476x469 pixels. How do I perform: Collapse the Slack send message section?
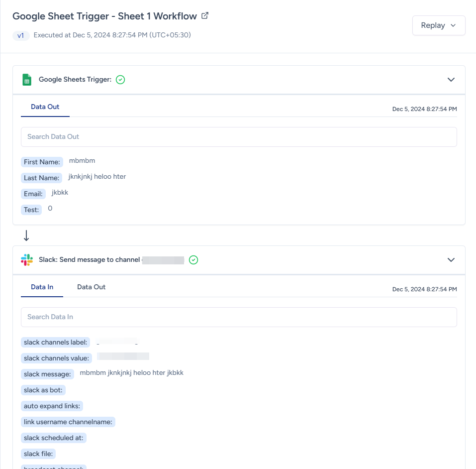coord(451,260)
